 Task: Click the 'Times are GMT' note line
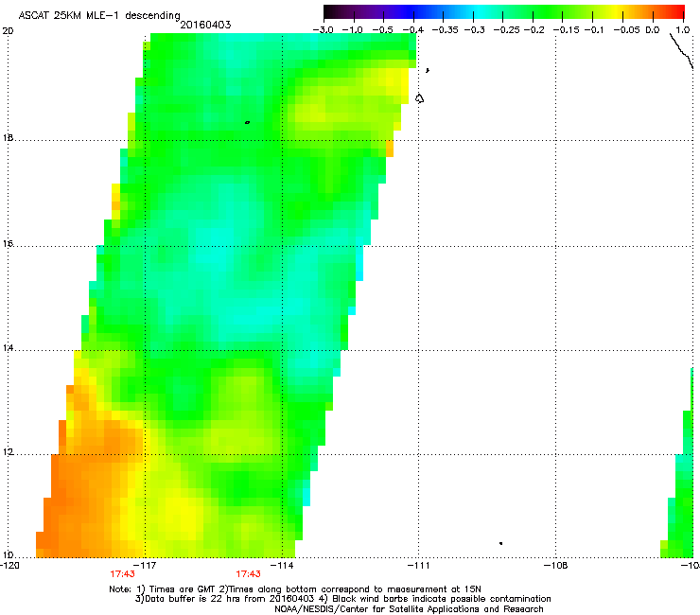(294, 589)
